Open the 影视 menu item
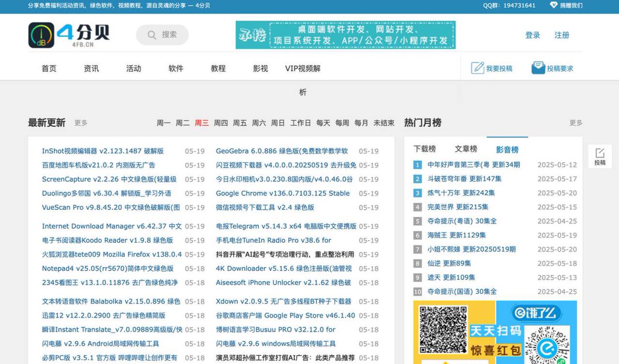 (260, 69)
